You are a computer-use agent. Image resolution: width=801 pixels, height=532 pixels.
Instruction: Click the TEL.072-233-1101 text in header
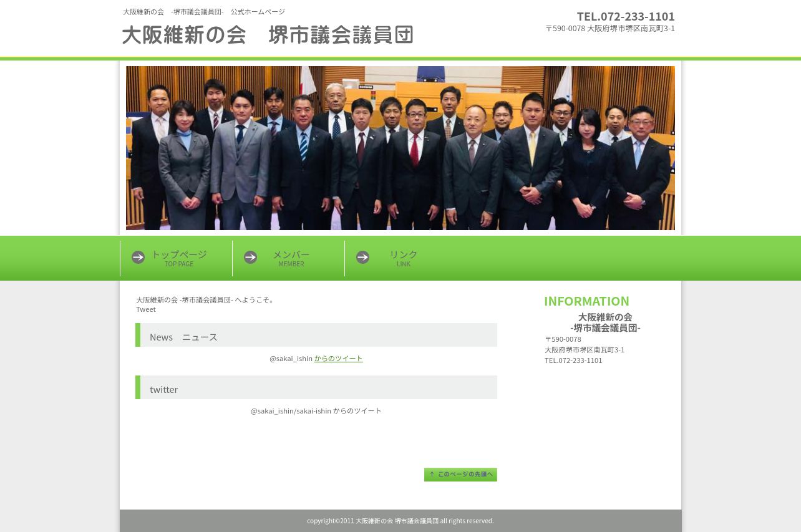pyautogui.click(x=626, y=16)
